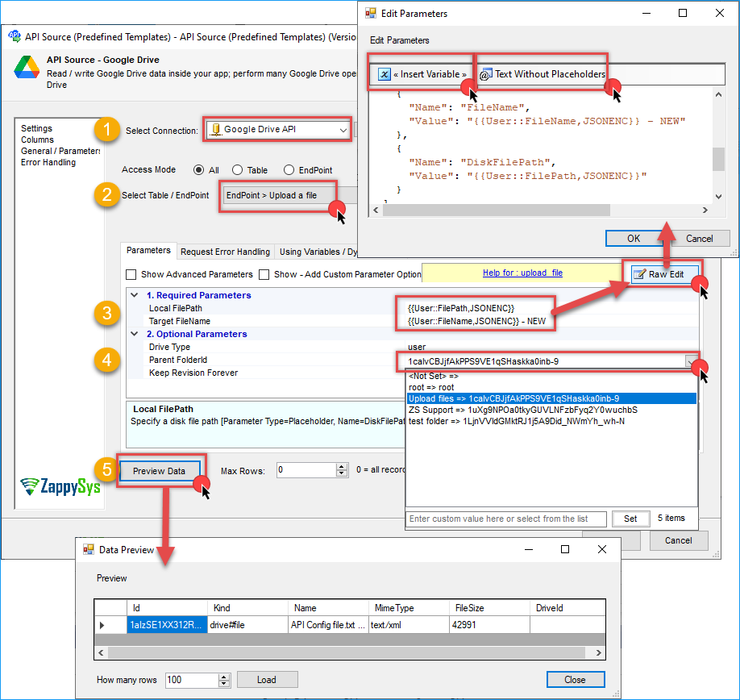Click the Edit Parameters vertical scrollbar thumb
Viewport: 740px width, 700px height.
tap(718, 159)
